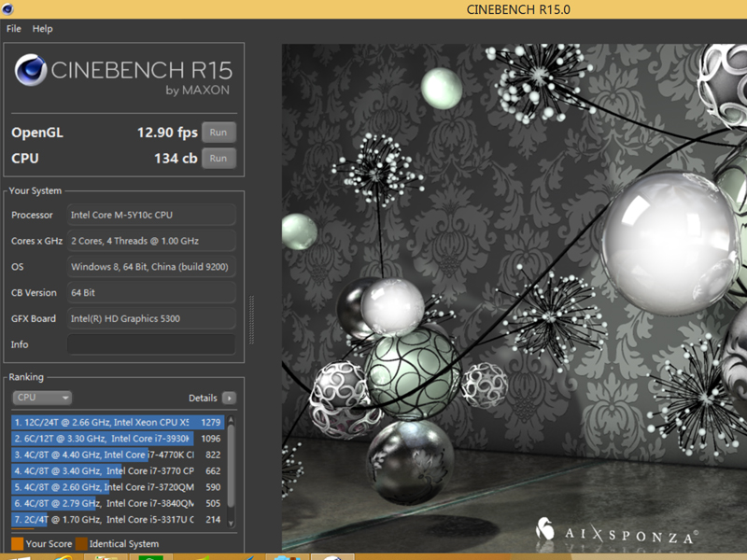Click the GFX Board Intel HD Graphics 5300 field
Viewport: 747px width, 560px height.
pos(151,318)
